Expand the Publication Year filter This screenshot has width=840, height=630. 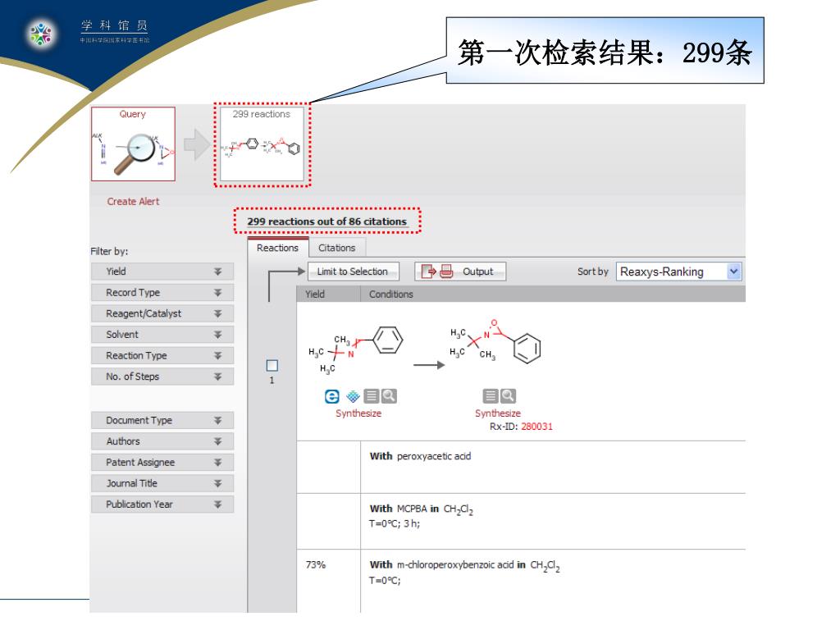click(x=162, y=504)
